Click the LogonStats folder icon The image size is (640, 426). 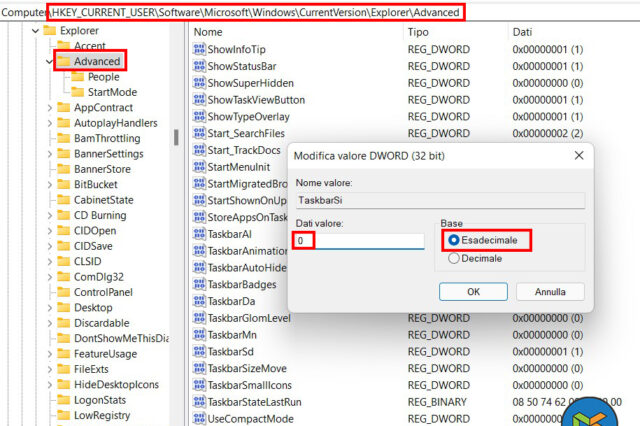(64, 400)
